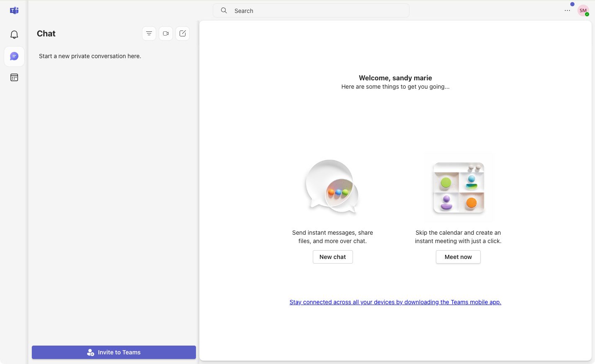This screenshot has height=364, width=595.
Task: Click the meeting grid illustration
Action: [x=459, y=187]
